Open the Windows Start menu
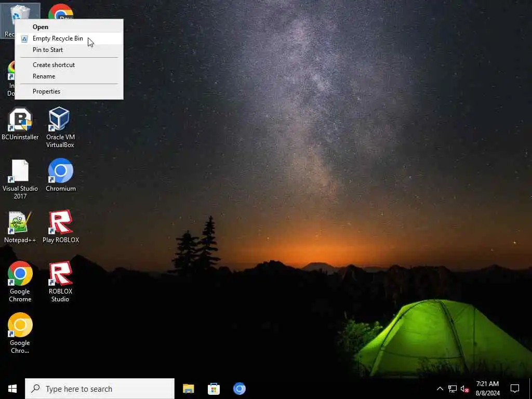The height and width of the screenshot is (399, 532). click(x=12, y=389)
